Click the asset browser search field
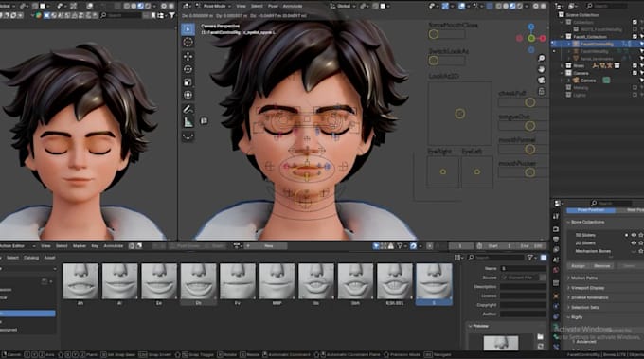The image size is (644, 359). (x=496, y=258)
